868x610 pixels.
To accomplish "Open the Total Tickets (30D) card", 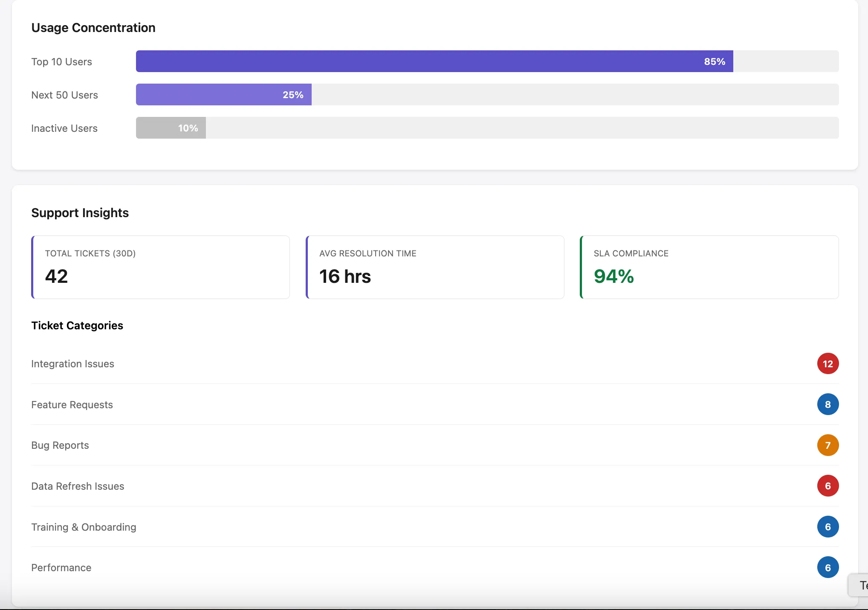I will click(x=161, y=267).
